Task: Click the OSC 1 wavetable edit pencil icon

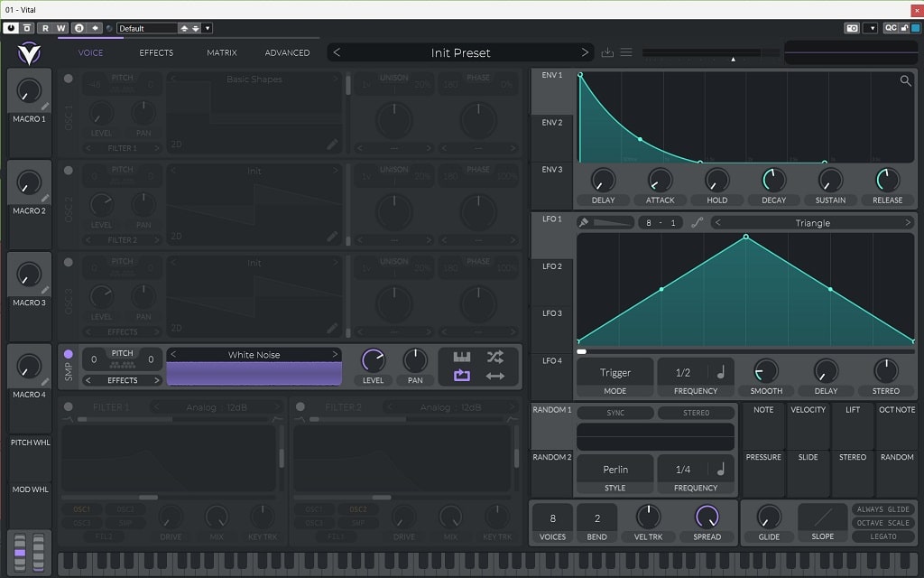Action: (332, 144)
